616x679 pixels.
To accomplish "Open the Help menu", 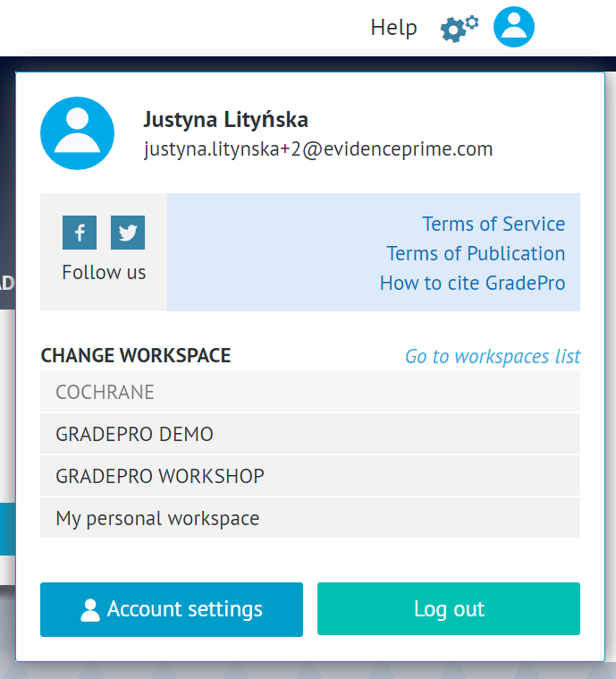I will (394, 28).
